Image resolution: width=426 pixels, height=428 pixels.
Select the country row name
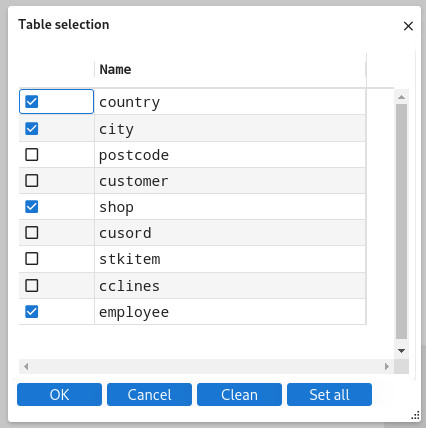(130, 102)
